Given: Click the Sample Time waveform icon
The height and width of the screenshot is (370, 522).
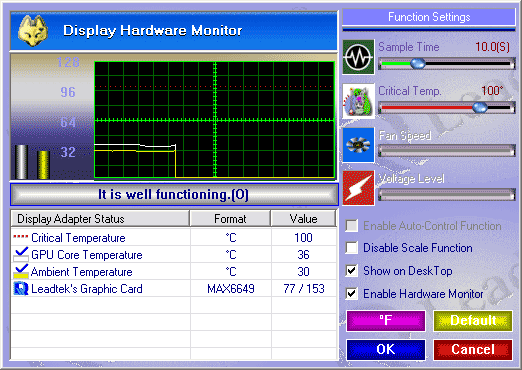Looking at the screenshot, I should pos(358,57).
